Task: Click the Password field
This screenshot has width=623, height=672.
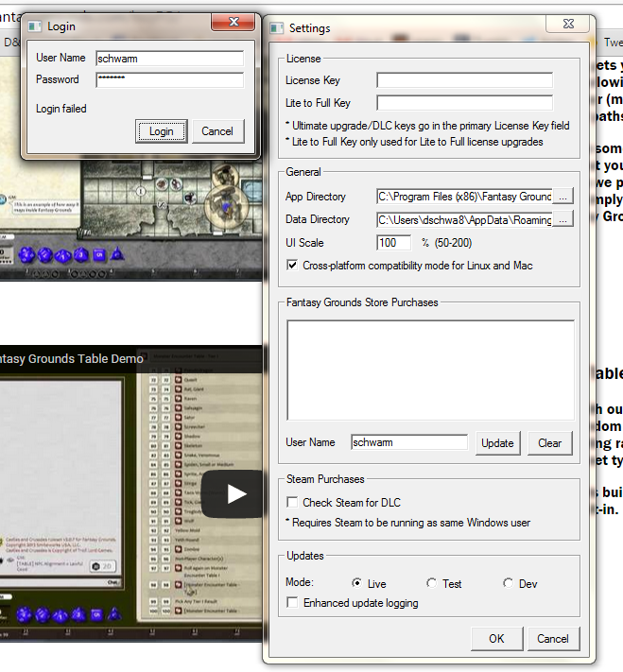Action: 169,80
